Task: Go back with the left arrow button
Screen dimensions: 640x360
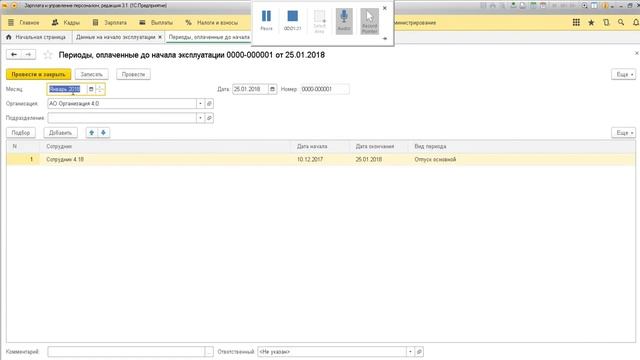Action: coord(14,54)
